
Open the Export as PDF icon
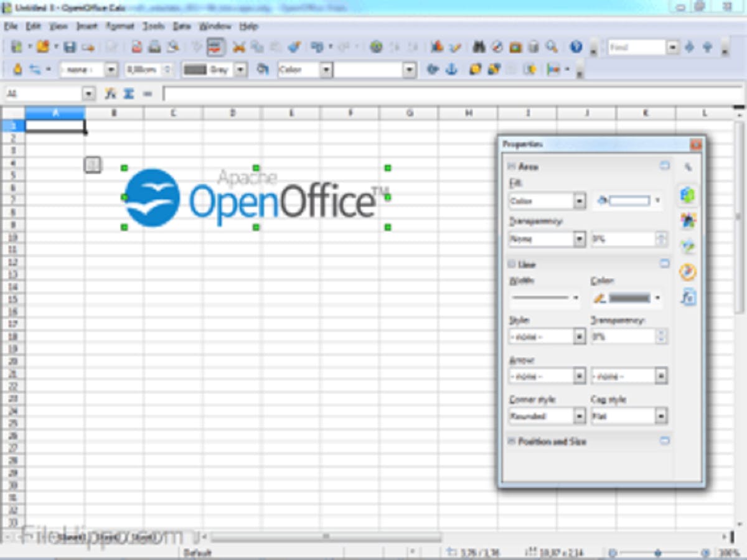coord(136,47)
